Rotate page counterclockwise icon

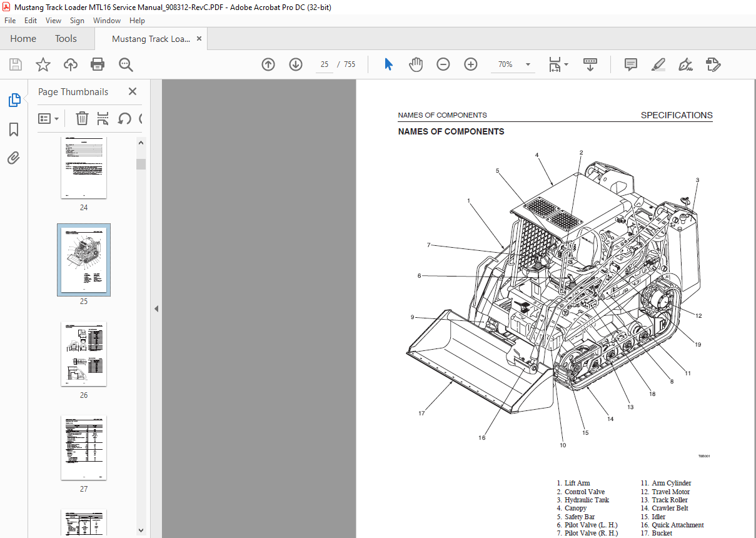click(x=124, y=118)
